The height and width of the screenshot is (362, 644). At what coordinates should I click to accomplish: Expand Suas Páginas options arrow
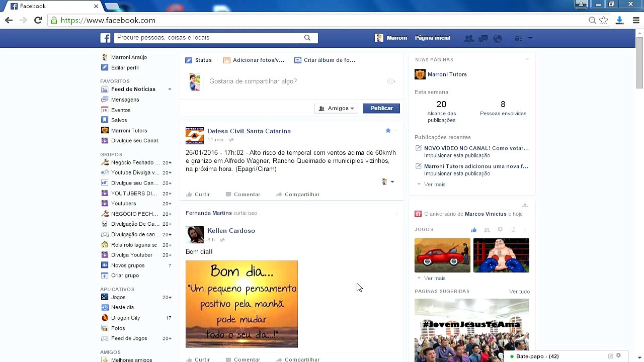[x=527, y=60]
